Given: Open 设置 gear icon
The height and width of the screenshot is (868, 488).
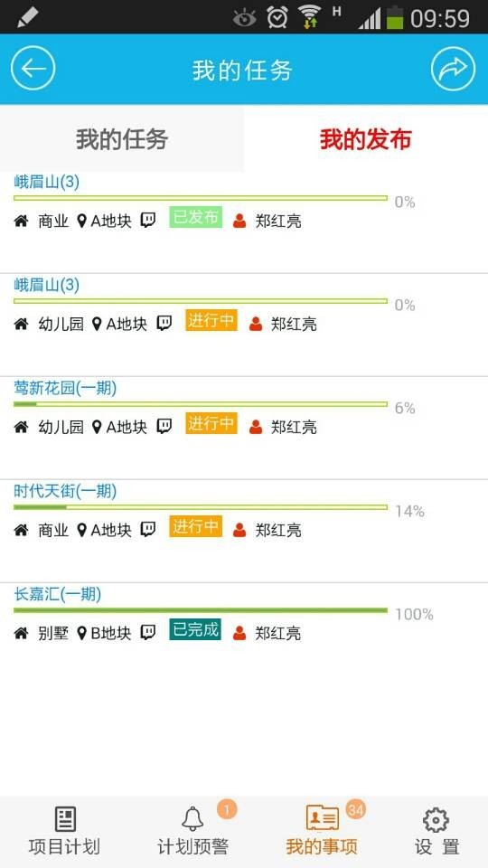Looking at the screenshot, I should pos(436,820).
